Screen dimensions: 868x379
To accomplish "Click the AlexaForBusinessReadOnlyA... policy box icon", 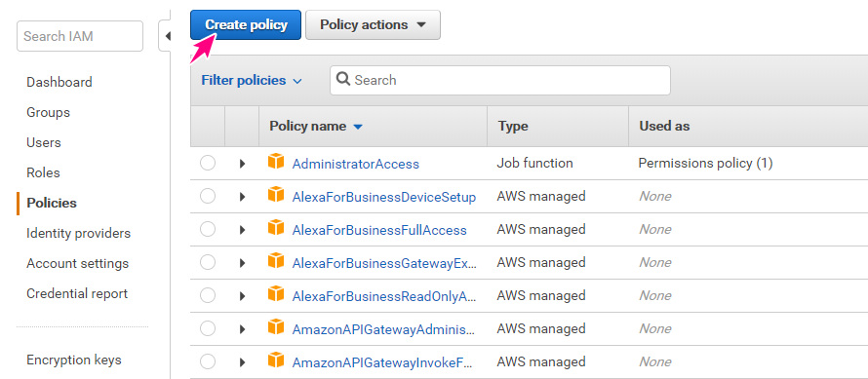I will click(276, 294).
